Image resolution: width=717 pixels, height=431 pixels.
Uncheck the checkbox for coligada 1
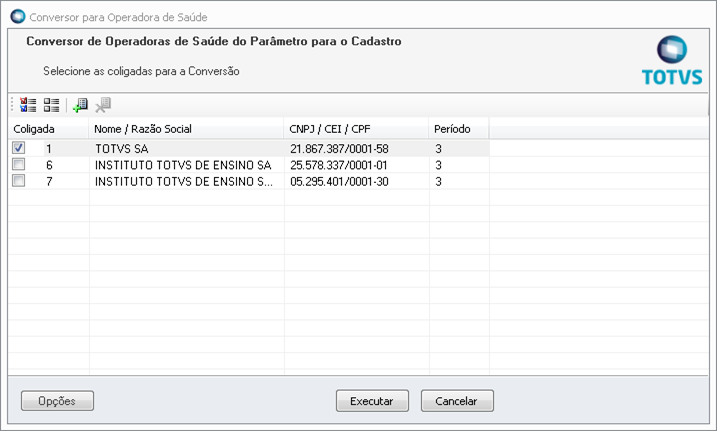coord(19,148)
